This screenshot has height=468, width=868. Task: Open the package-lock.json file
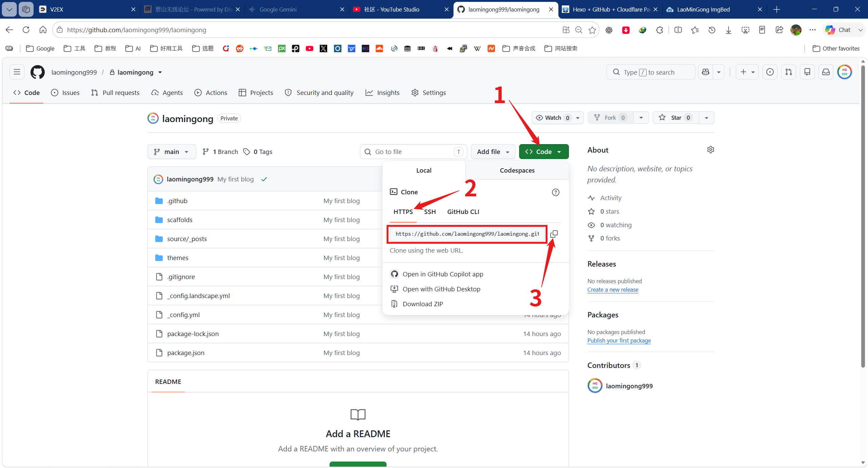(193, 334)
